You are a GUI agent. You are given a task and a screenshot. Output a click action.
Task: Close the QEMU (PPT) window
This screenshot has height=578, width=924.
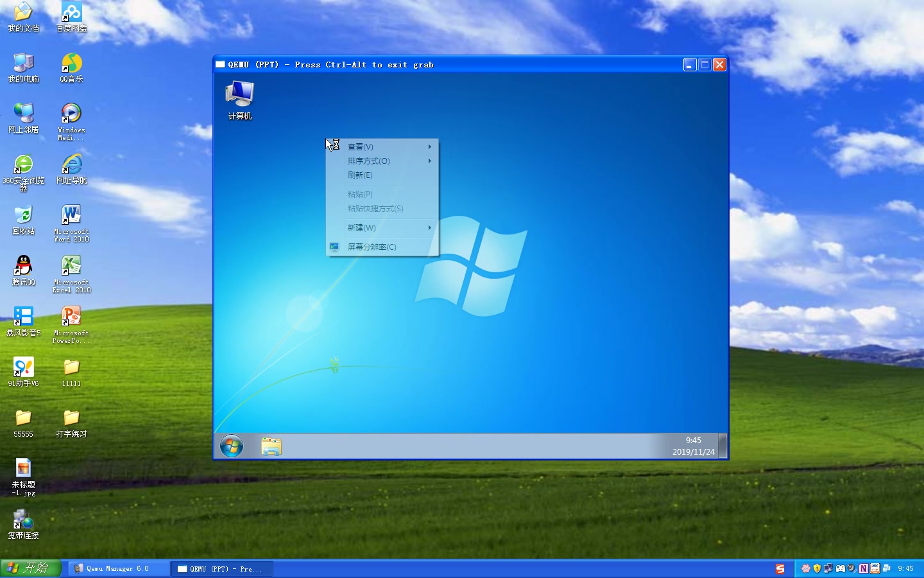click(719, 65)
